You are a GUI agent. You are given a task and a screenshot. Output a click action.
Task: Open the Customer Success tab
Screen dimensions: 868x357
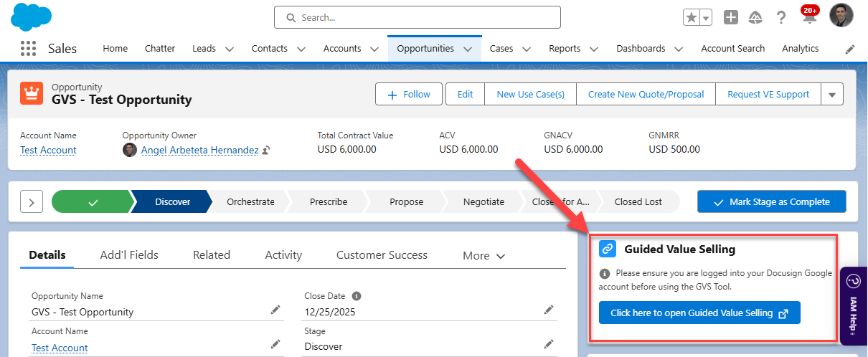point(382,255)
